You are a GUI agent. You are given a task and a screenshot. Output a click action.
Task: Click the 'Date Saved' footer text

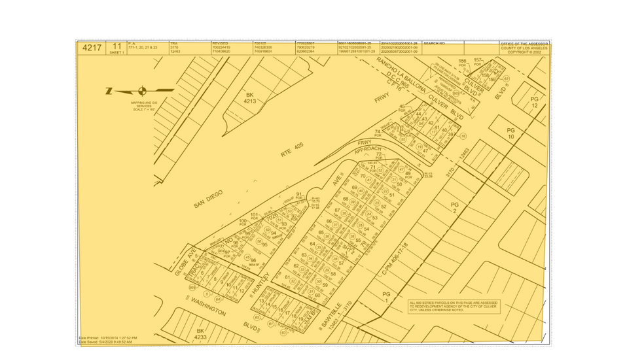click(x=105, y=342)
